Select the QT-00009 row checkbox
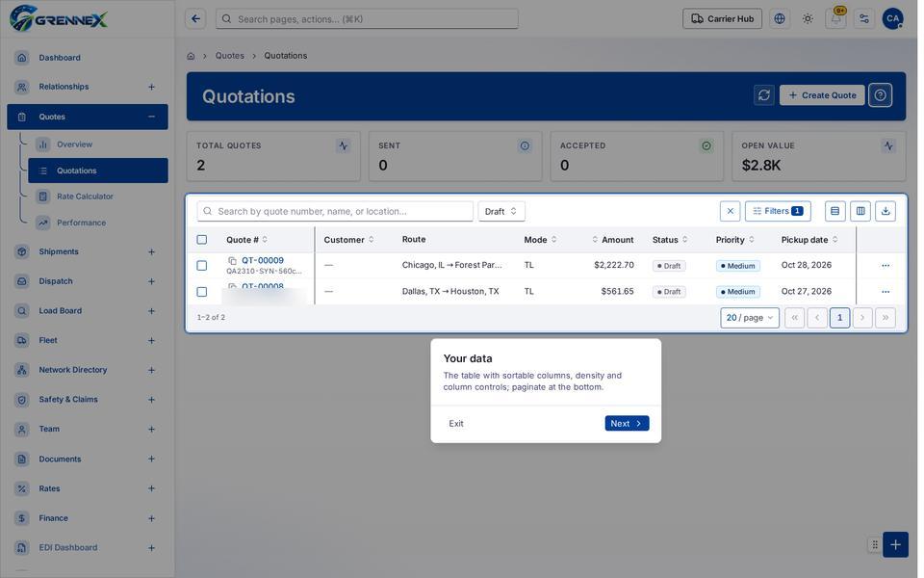Image resolution: width=924 pixels, height=578 pixels. pyautogui.click(x=202, y=266)
